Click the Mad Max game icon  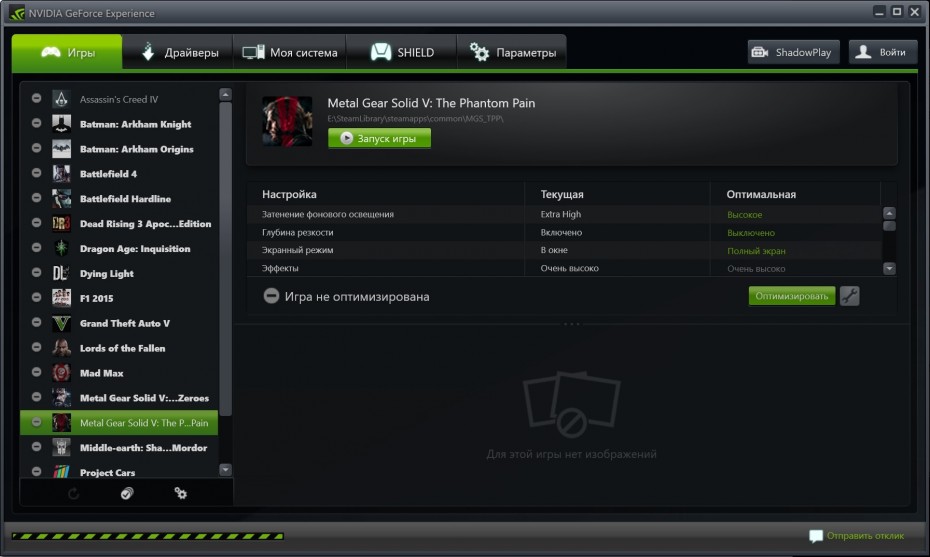click(x=61, y=373)
